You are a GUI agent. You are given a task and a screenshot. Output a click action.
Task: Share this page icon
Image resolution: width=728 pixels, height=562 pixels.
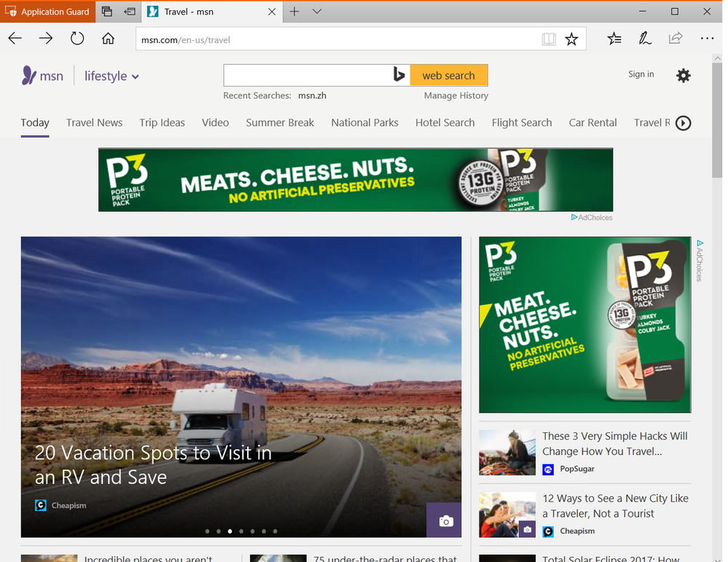(x=676, y=38)
